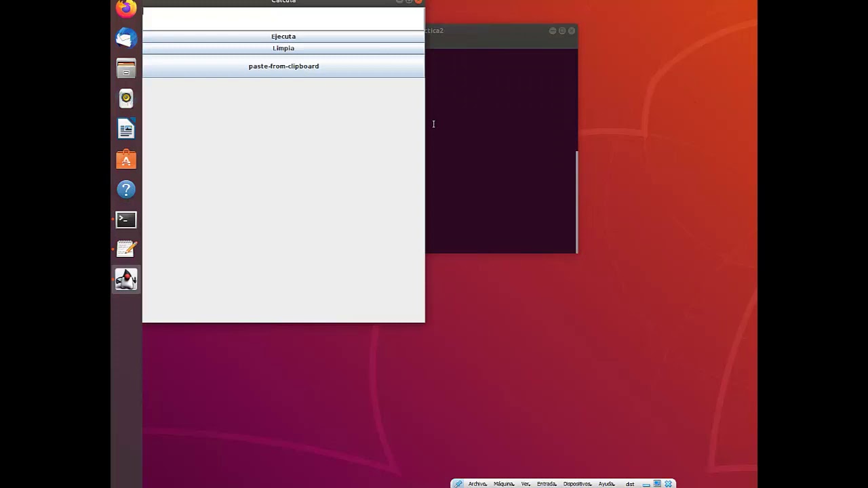Click the terminal window scrollbar
This screenshot has width=868, height=488.
[576, 201]
